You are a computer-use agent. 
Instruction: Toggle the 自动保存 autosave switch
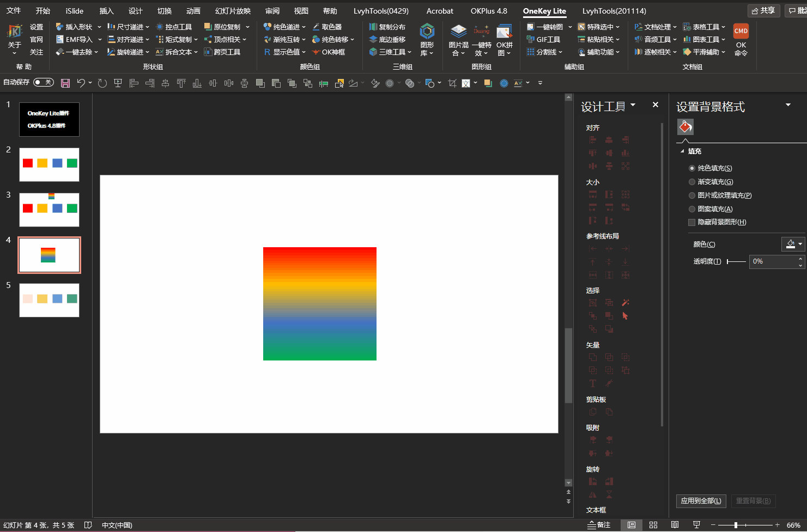43,82
